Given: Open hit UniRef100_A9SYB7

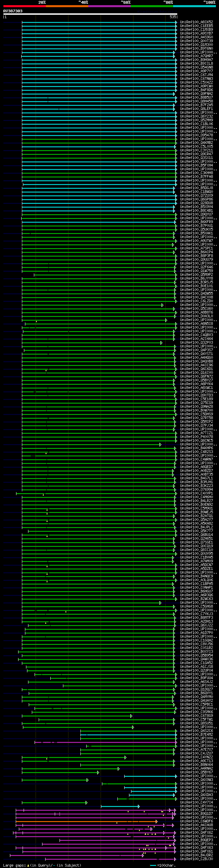Looking at the screenshot, I should 196,34.
